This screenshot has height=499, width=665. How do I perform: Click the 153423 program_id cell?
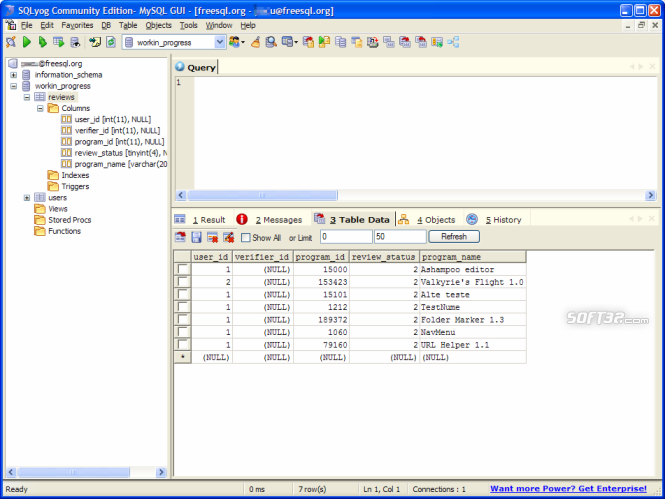pyautogui.click(x=321, y=282)
